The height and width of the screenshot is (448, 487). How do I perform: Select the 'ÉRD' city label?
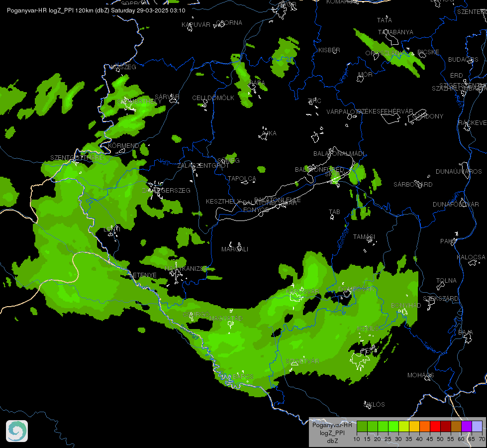point(457,76)
